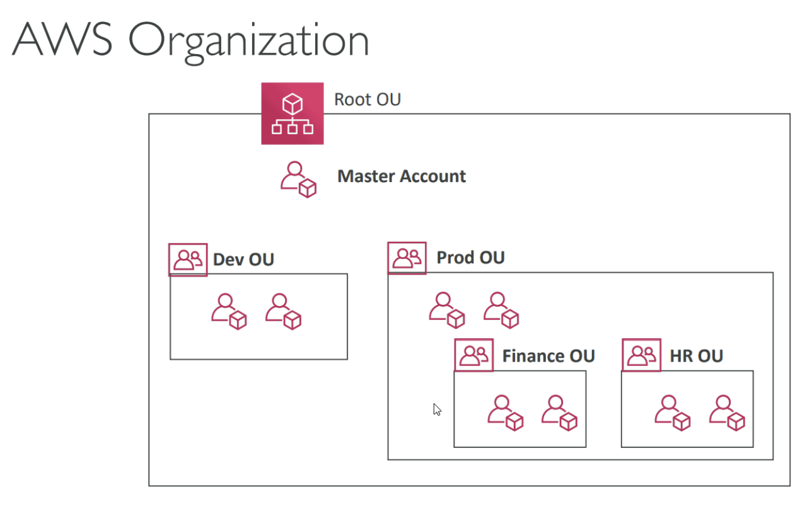Select the Master Account icon

(x=298, y=180)
